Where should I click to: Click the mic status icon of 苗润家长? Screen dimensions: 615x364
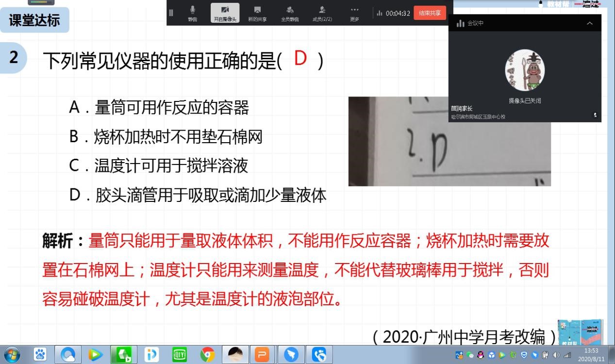tap(595, 115)
